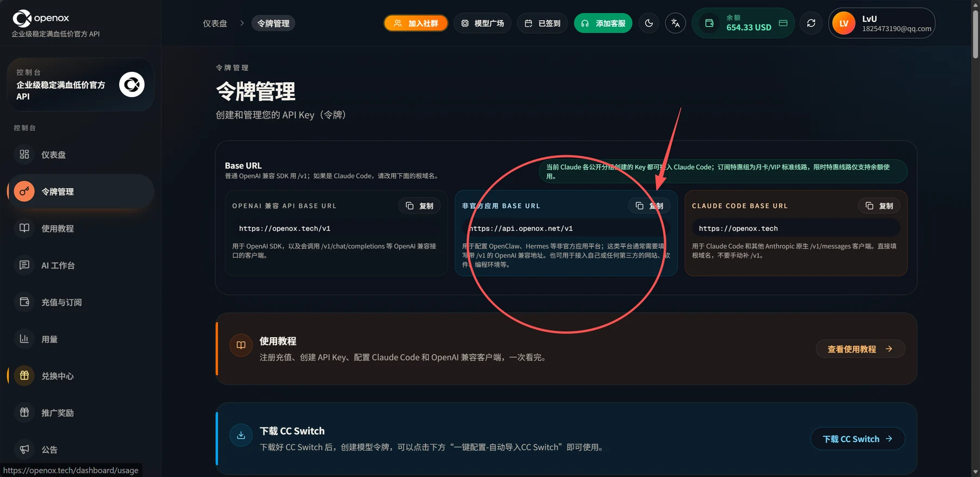The height and width of the screenshot is (477, 980).
Task: Copy the 非官方应用 Base URL
Action: [x=649, y=206]
